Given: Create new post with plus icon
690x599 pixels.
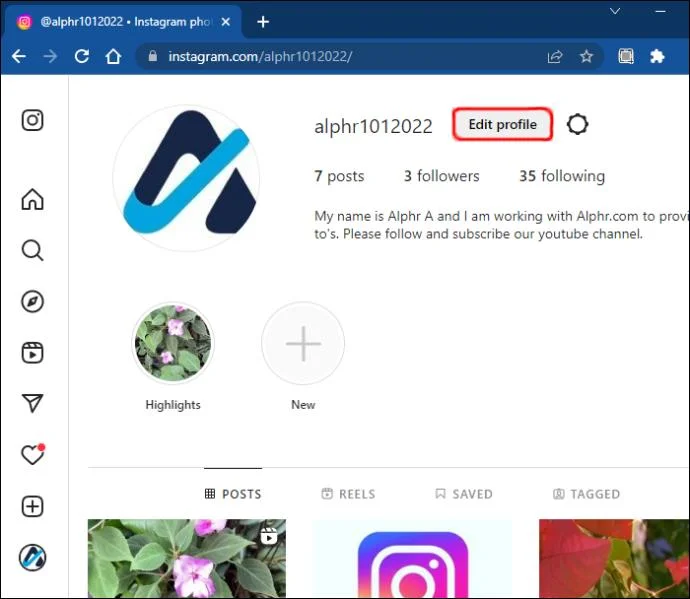Looking at the screenshot, I should [x=33, y=506].
